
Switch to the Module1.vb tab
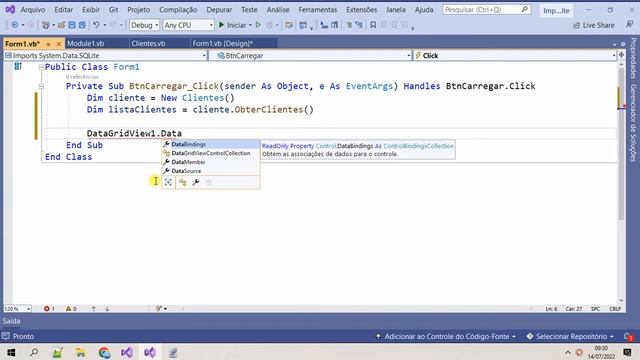pos(85,43)
